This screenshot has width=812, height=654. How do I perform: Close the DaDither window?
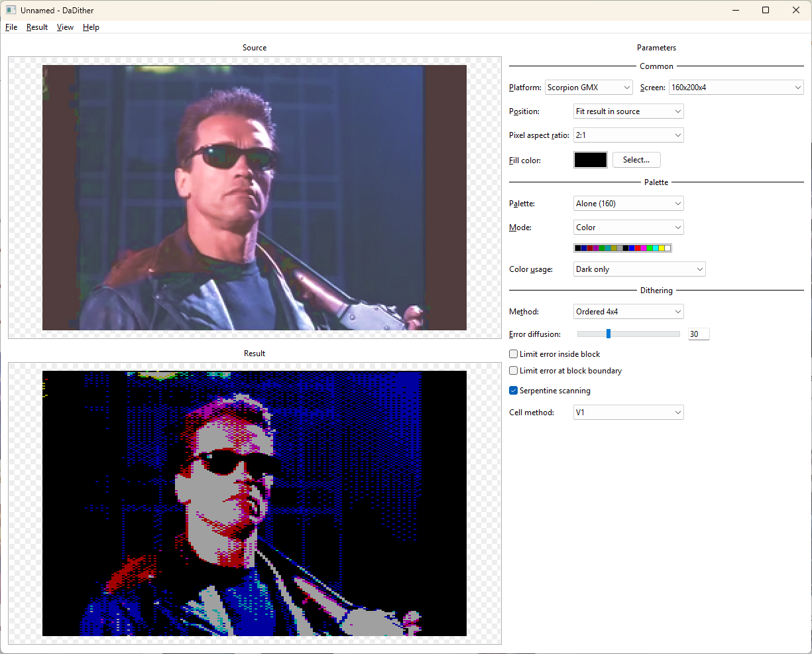(x=796, y=10)
